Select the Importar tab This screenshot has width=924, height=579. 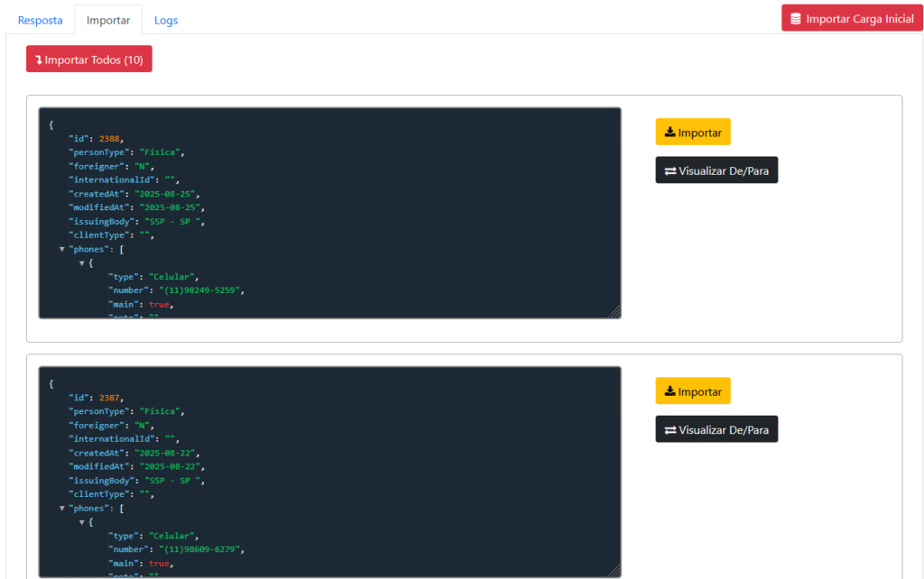click(x=108, y=20)
